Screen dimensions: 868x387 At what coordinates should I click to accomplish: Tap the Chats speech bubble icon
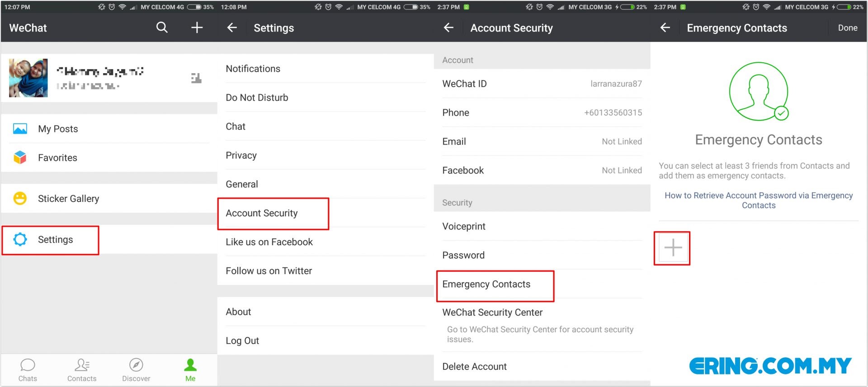tap(28, 365)
